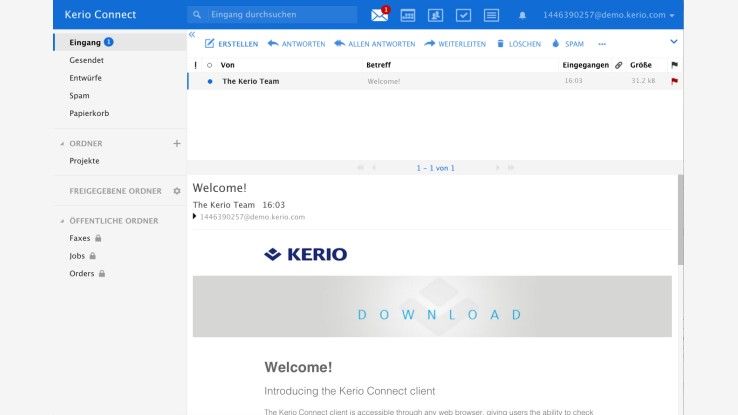The image size is (738, 415).
Task: Open the mail icon with unread badge
Action: click(x=379, y=15)
